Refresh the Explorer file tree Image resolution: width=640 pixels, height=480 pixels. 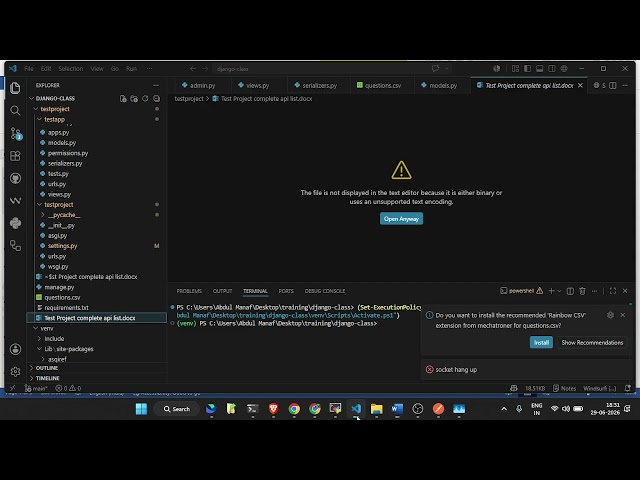pyautogui.click(x=145, y=98)
